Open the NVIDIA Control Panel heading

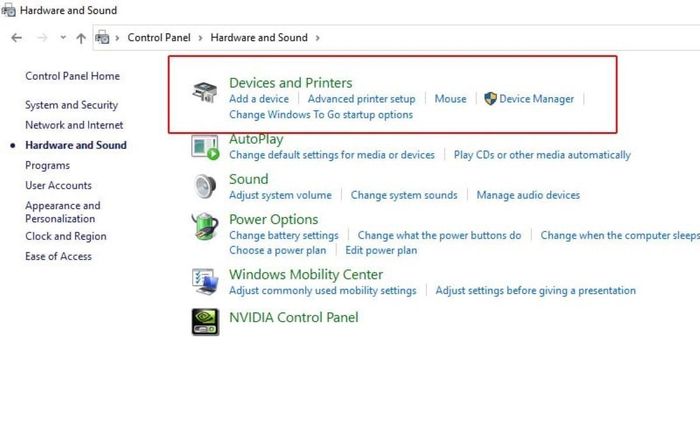pos(294,317)
